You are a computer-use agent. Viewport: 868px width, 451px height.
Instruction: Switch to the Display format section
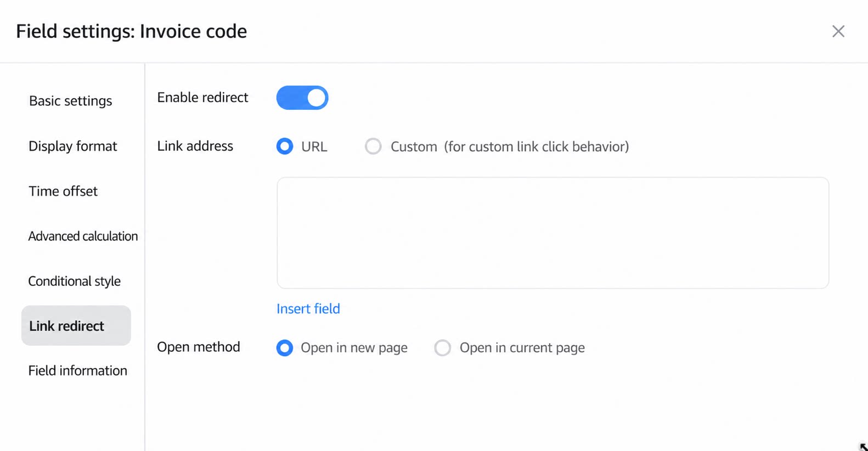[72, 146]
